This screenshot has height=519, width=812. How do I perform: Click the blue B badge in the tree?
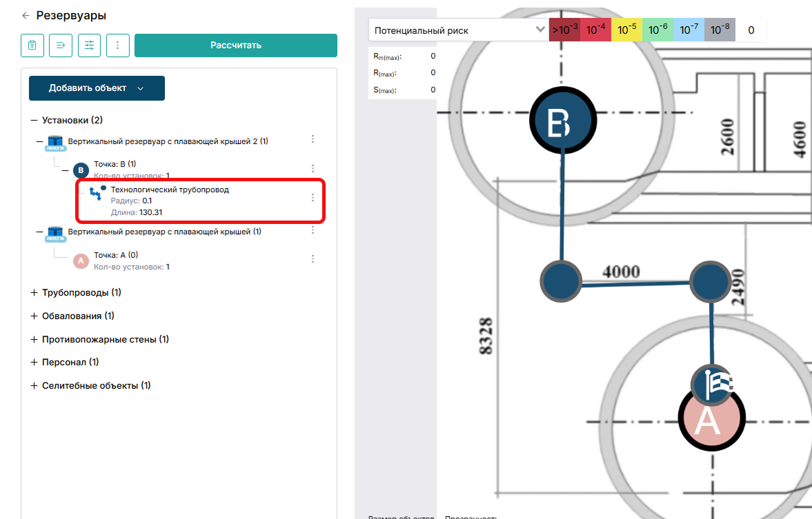click(x=80, y=170)
